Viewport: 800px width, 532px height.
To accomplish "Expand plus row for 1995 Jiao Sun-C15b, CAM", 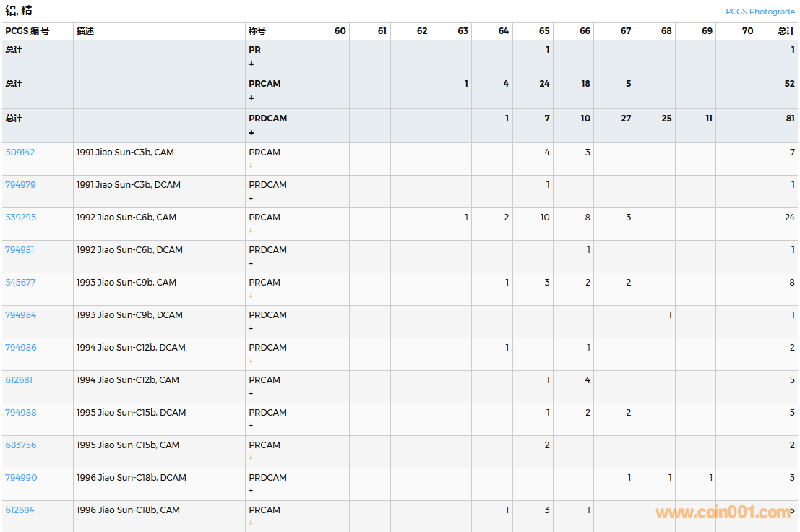I will tap(251, 458).
